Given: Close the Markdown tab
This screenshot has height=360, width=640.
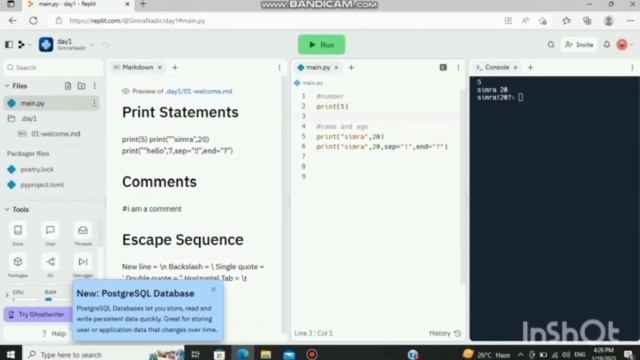Looking at the screenshot, I should [x=160, y=67].
